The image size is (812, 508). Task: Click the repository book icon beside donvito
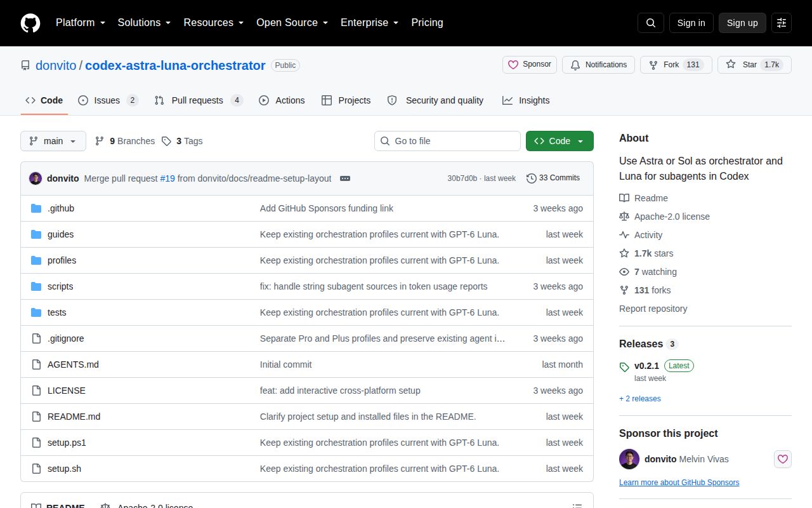tap(25, 65)
